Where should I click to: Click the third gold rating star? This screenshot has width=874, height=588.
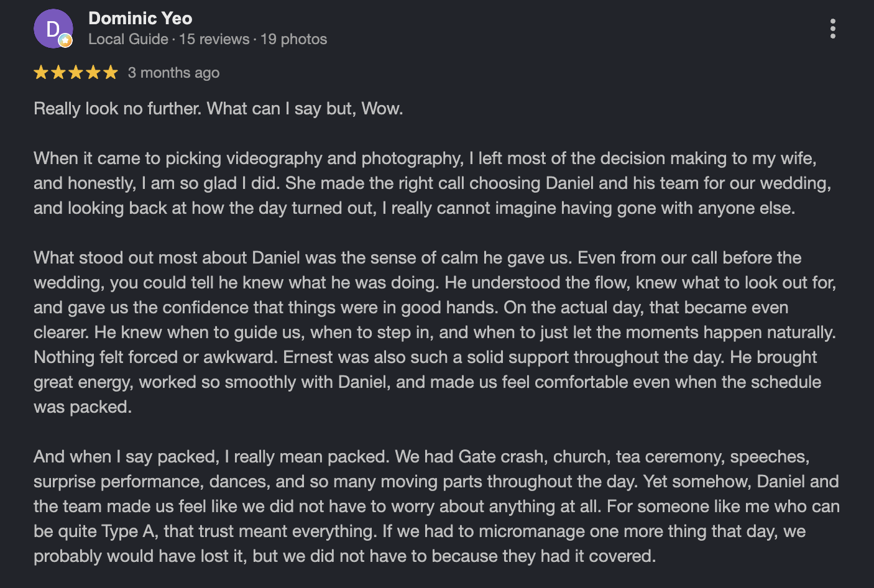coord(76,73)
